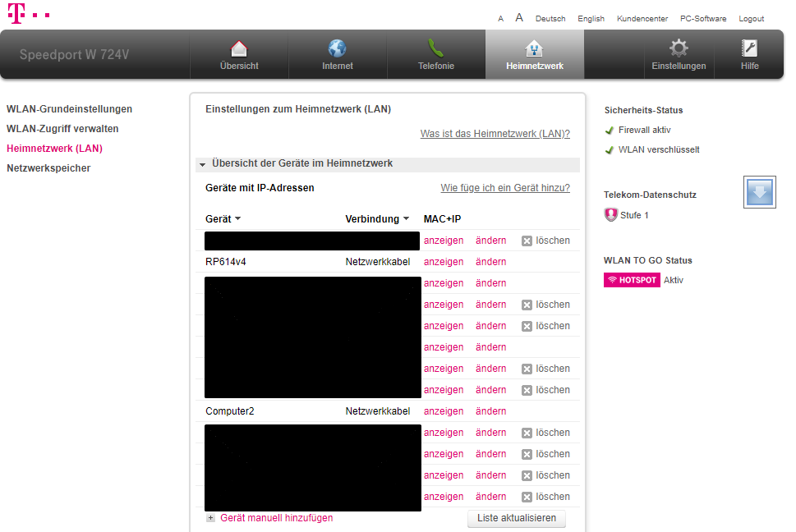This screenshot has height=532, width=796.
Task: Click 'Netzwerkkabel' in the Computer2 row
Action: (378, 411)
